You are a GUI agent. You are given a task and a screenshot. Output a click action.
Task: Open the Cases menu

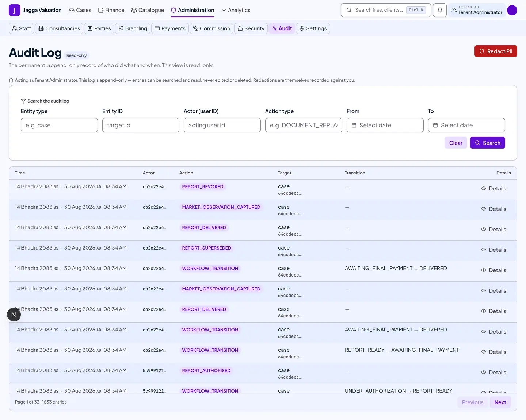click(80, 10)
